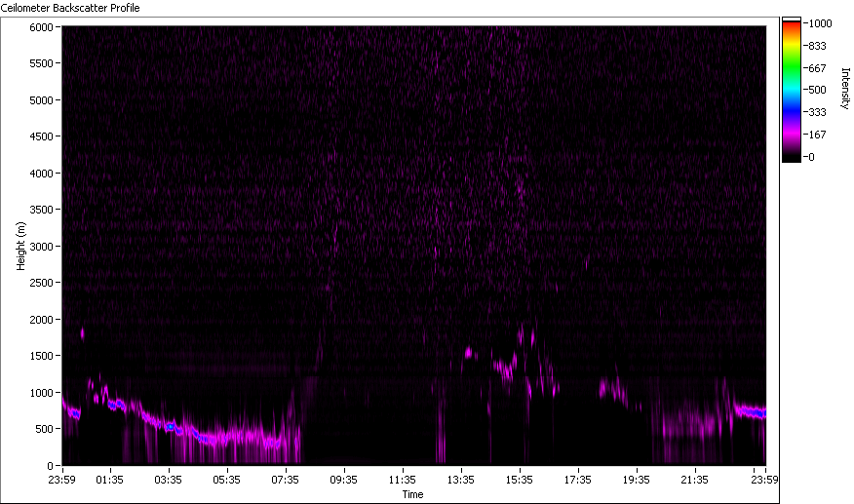Click the 17:35 time axis label
854x504 pixels.
click(x=578, y=480)
